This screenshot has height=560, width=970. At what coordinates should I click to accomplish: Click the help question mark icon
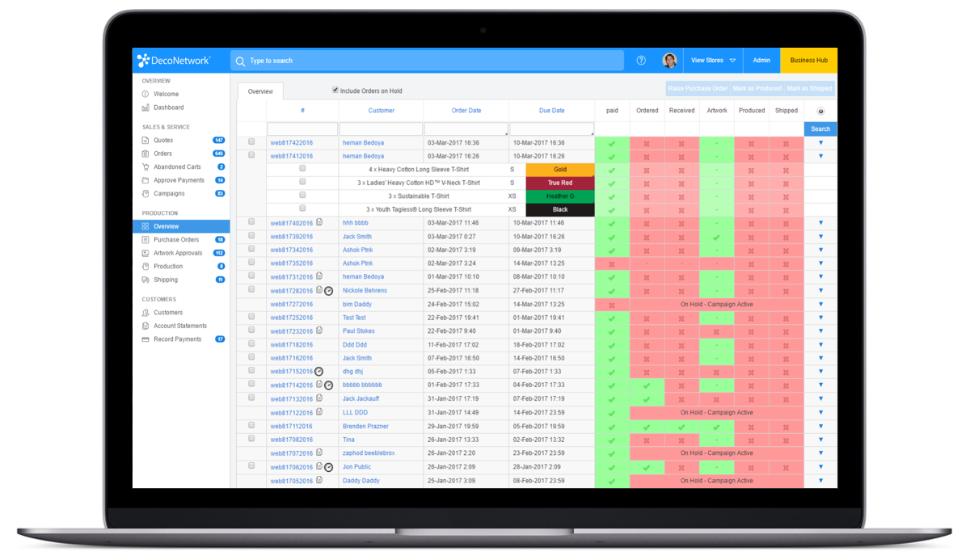(641, 61)
